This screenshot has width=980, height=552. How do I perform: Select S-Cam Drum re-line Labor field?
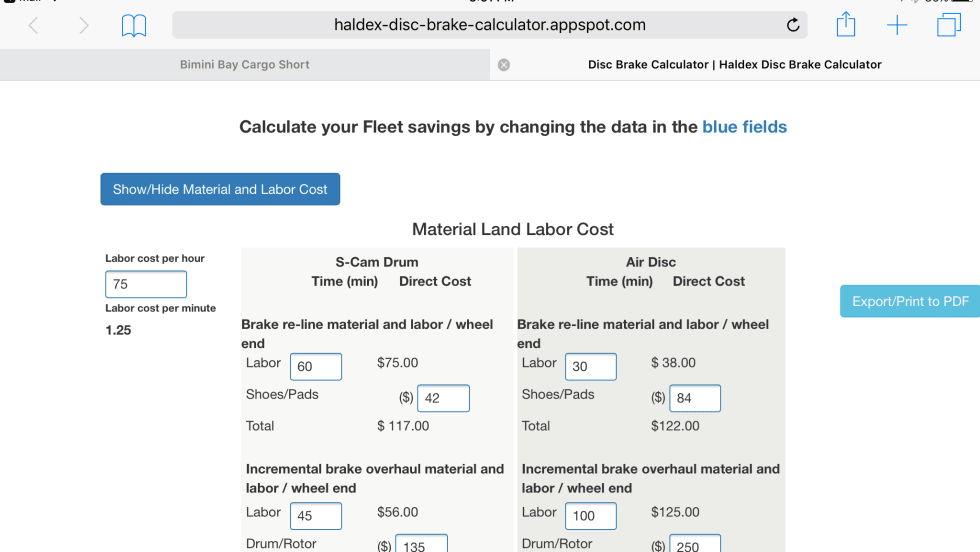(316, 367)
